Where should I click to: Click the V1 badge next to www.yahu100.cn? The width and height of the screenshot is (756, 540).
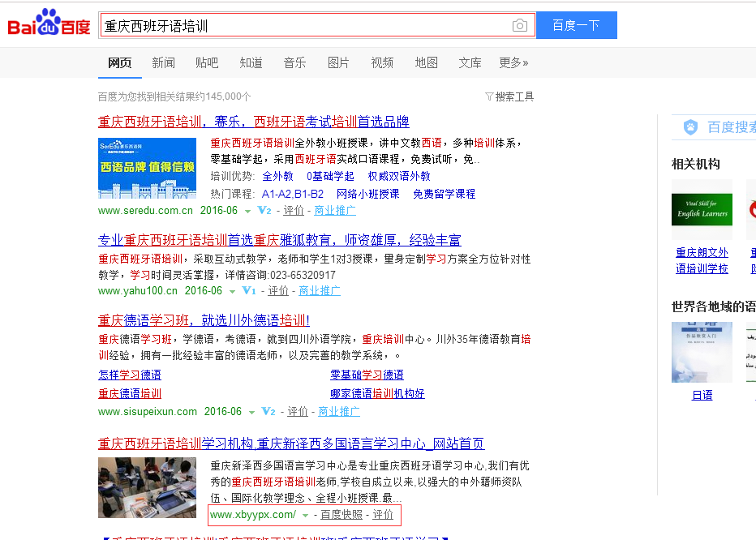tap(249, 289)
